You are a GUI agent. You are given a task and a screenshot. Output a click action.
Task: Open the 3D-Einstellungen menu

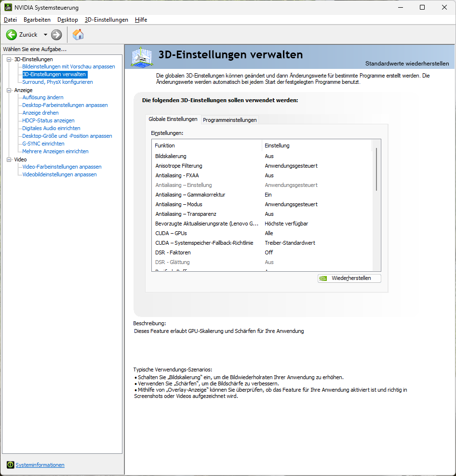[x=107, y=20]
